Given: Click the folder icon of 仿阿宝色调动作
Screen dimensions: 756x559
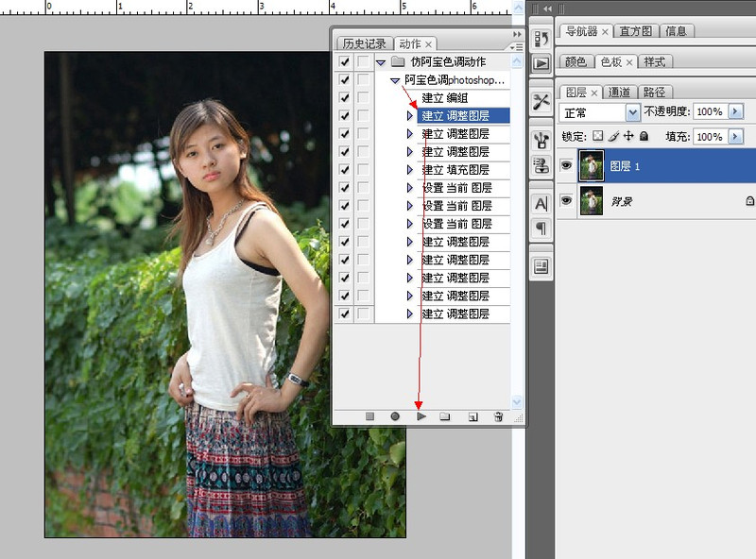Looking at the screenshot, I should coord(398,61).
